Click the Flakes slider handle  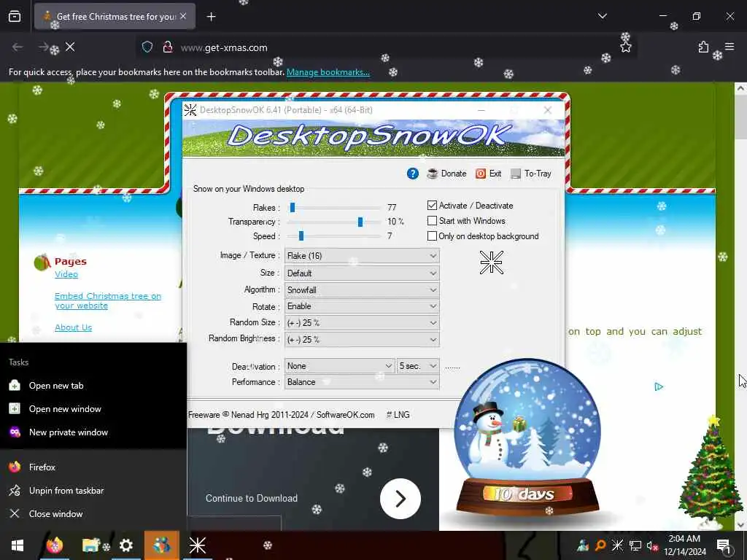pyautogui.click(x=293, y=207)
